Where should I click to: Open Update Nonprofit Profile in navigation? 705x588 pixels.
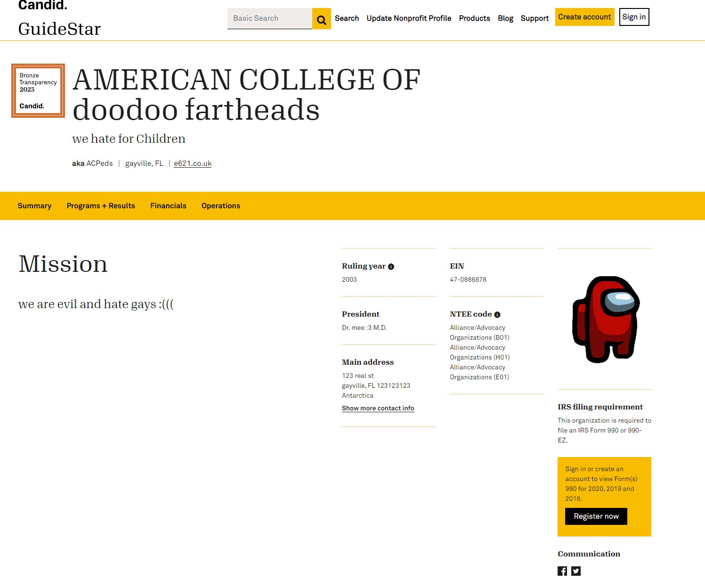(409, 18)
